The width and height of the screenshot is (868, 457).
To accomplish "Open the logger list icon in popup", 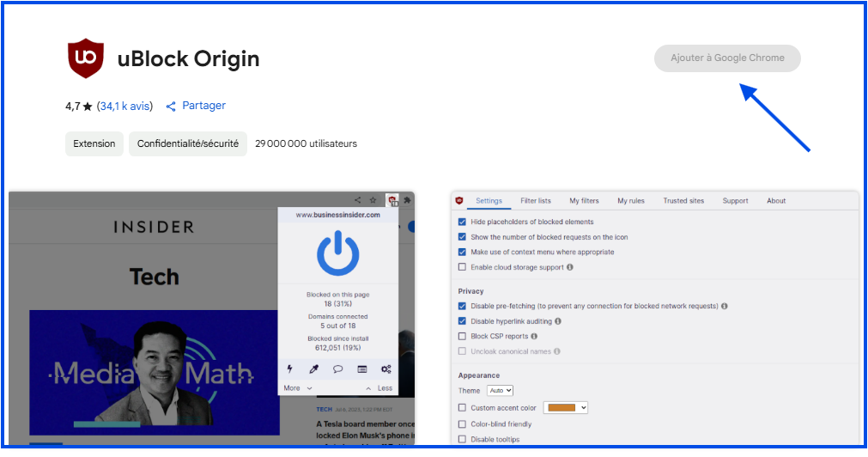I will 361,369.
